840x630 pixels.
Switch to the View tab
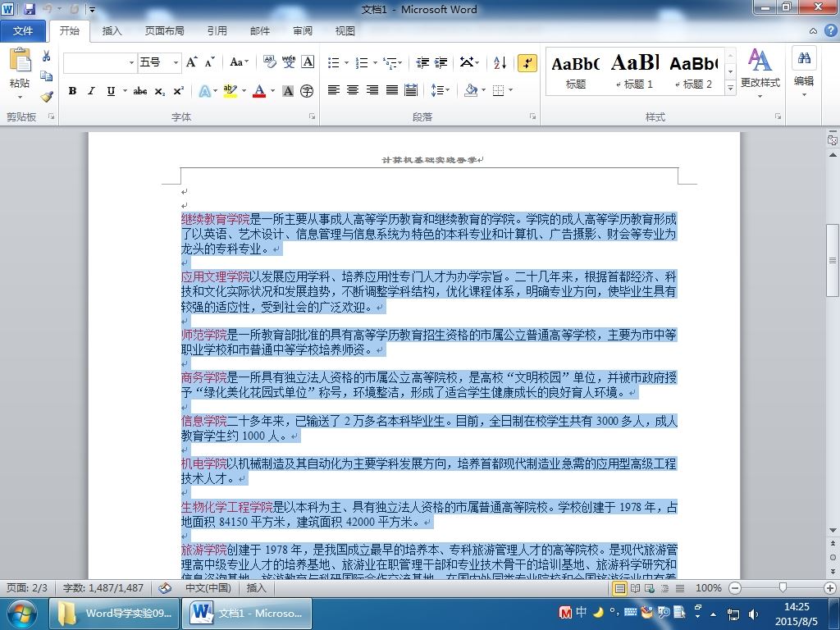(345, 31)
